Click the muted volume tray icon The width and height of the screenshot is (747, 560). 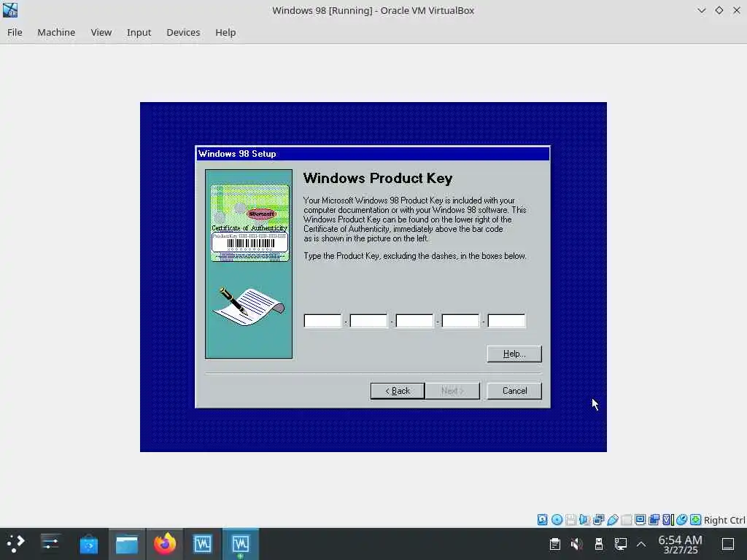point(576,543)
